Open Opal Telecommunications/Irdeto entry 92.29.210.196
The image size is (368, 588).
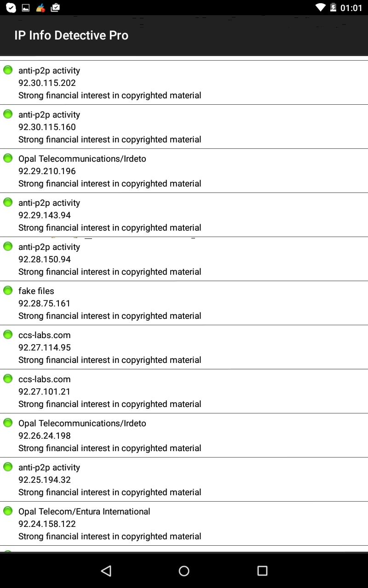coord(184,171)
